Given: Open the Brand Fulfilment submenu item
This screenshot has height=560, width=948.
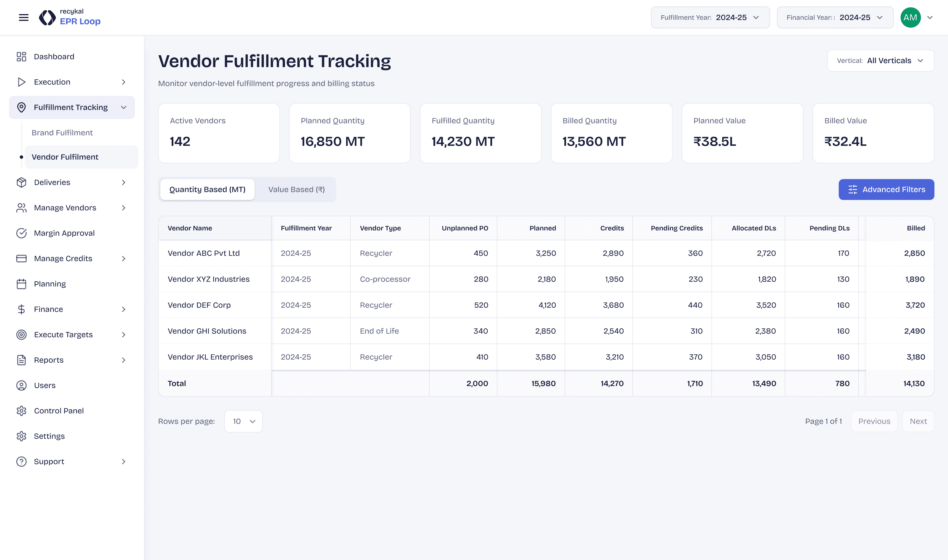Looking at the screenshot, I should 62,133.
